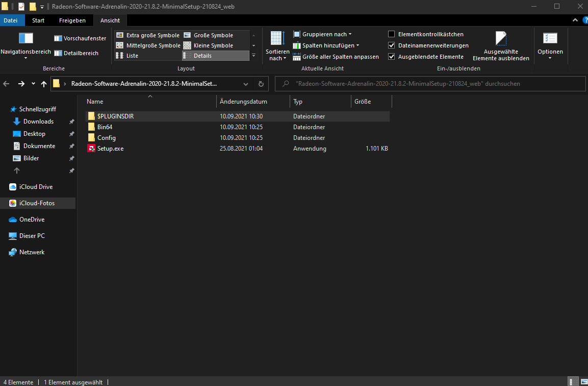Sort by the Name column header
Image resolution: width=588 pixels, height=386 pixels.
click(x=150, y=102)
